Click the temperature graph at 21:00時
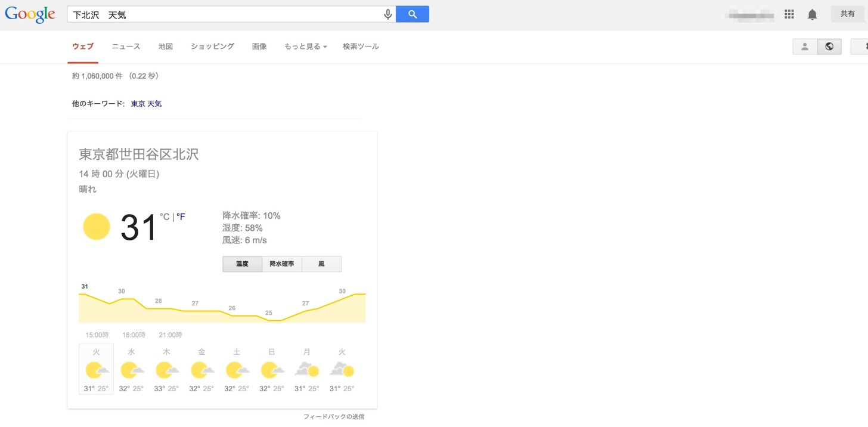 [170, 335]
